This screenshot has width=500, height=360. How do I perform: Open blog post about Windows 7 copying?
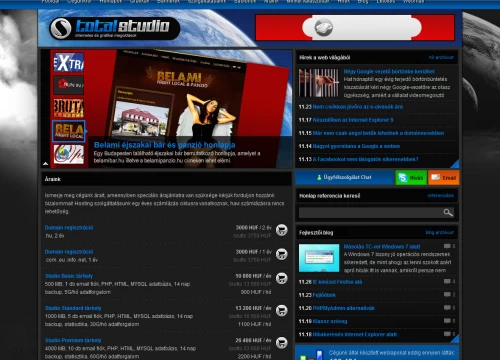[x=382, y=247]
